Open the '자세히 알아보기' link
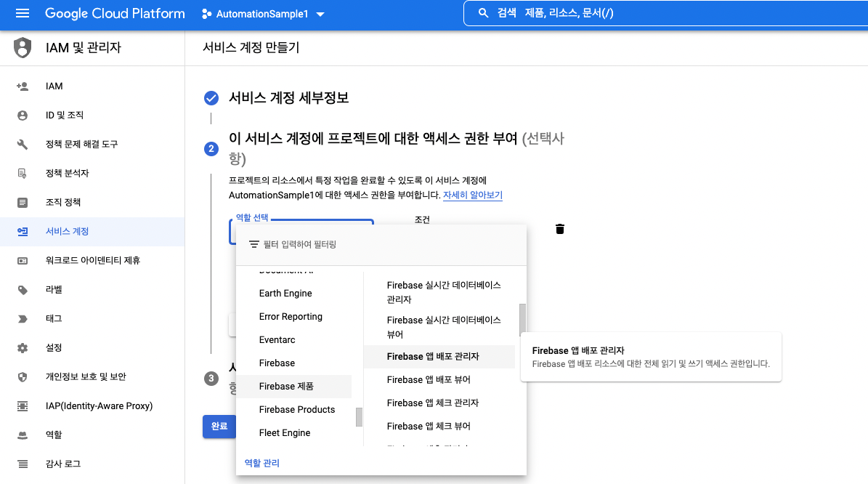This screenshot has height=484, width=868. pyautogui.click(x=473, y=195)
